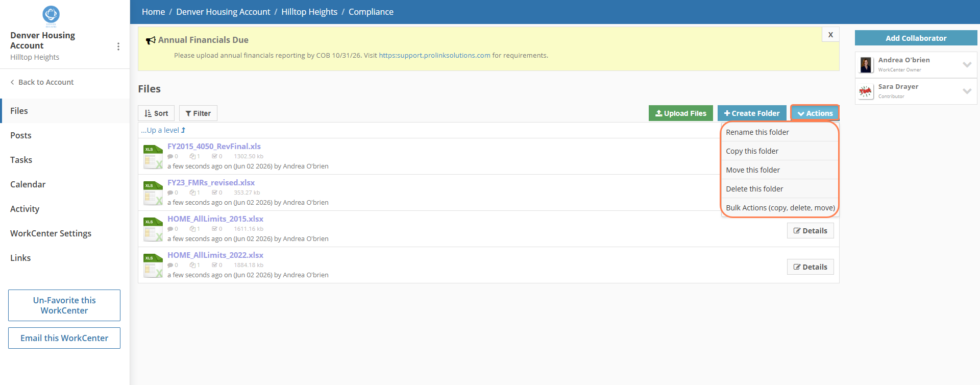Open the Links section

tap(65, 258)
